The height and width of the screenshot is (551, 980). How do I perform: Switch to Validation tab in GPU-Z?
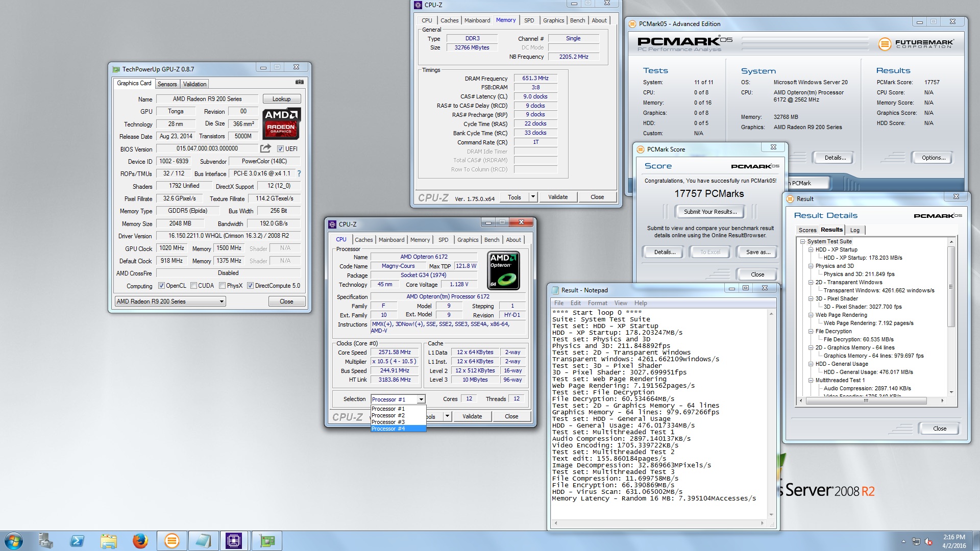click(x=194, y=84)
